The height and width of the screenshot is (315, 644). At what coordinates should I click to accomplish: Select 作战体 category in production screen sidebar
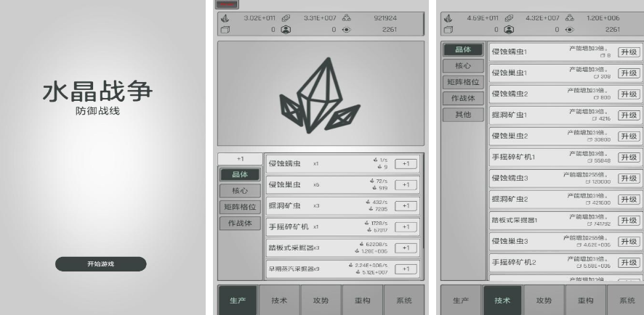tap(240, 224)
